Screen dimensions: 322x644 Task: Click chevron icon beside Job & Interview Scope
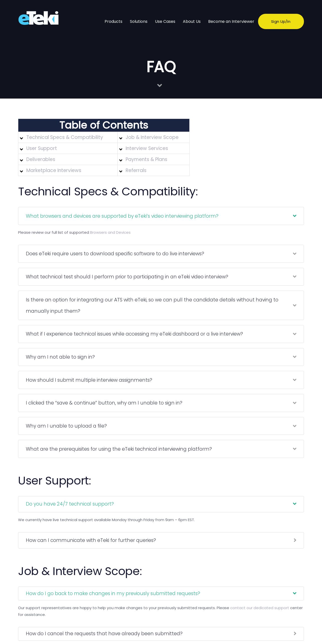coord(121,138)
